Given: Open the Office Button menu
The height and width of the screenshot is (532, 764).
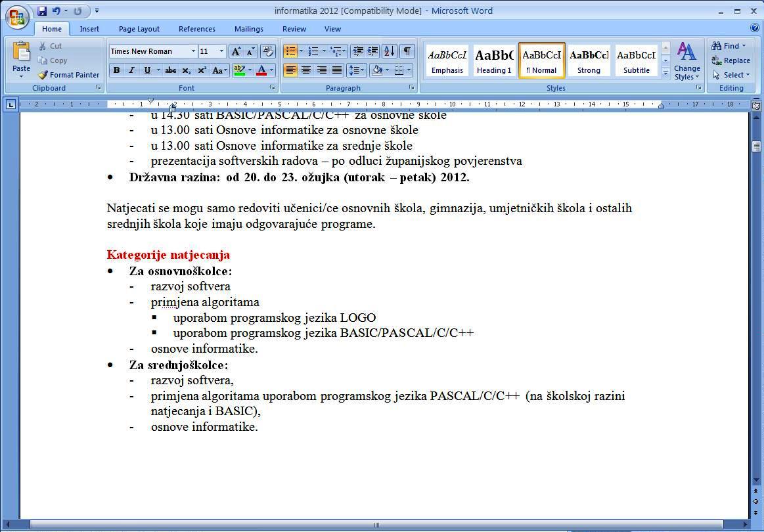Looking at the screenshot, I should point(17,18).
